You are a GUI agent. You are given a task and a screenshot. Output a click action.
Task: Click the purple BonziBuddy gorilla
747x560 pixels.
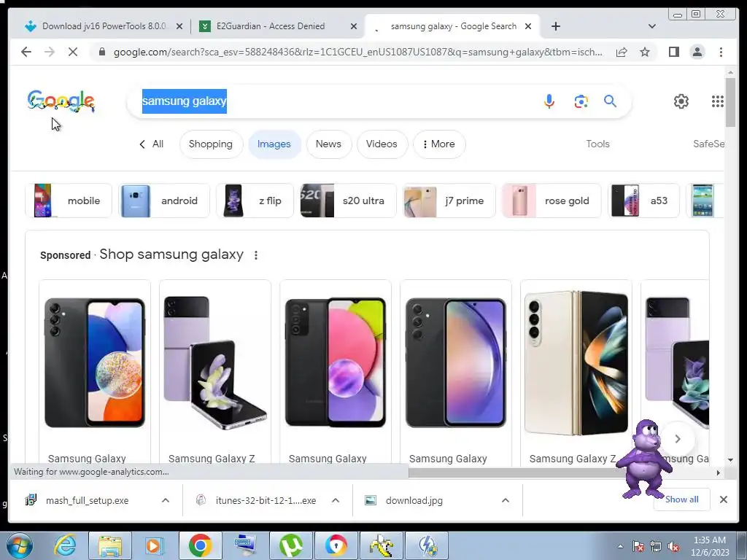(643, 458)
